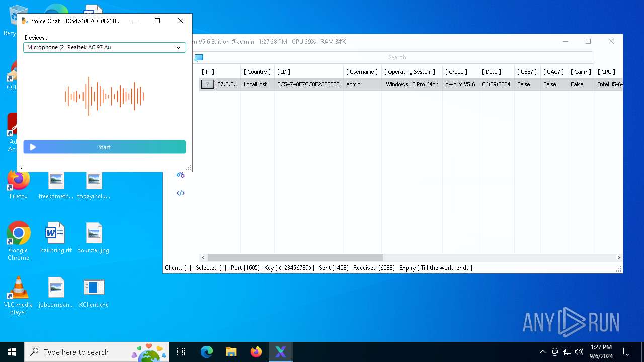644x362 pixels.
Task: Sort clients by the [ Username ] column
Action: (x=362, y=72)
